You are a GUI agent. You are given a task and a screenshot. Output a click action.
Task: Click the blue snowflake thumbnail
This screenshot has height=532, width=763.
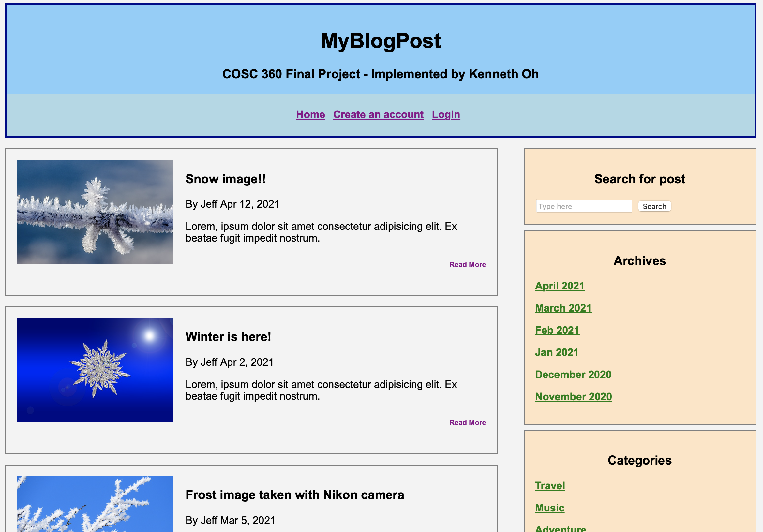pos(95,370)
